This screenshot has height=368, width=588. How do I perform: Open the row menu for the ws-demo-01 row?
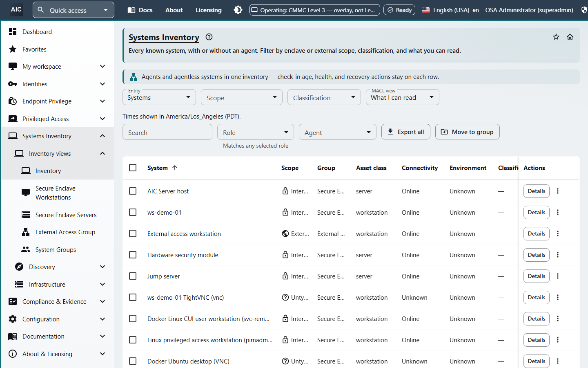point(558,212)
